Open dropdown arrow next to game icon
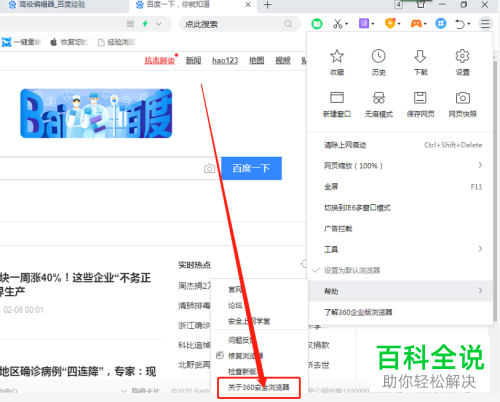This screenshot has height=402, width=500. (x=425, y=24)
